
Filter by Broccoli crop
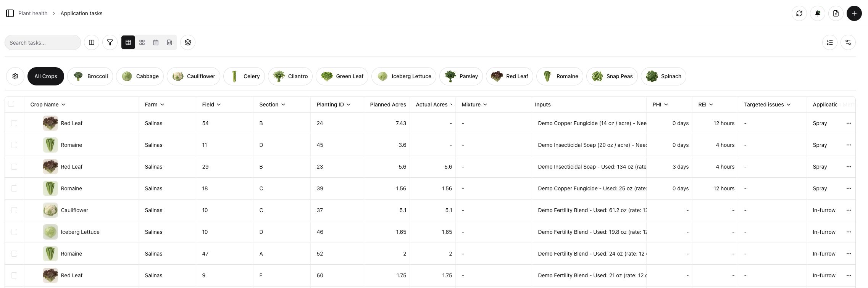[90, 76]
